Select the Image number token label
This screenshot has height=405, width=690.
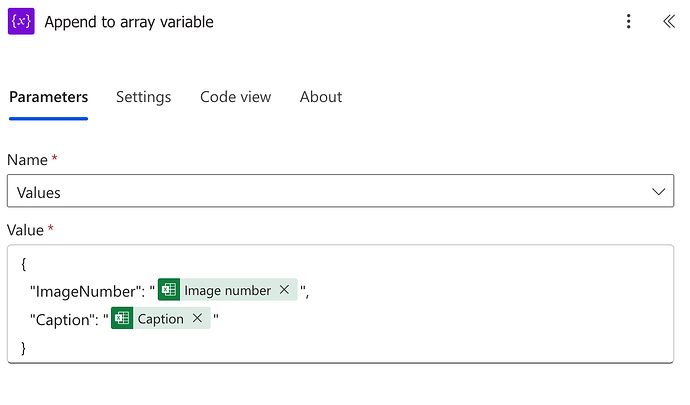click(227, 290)
